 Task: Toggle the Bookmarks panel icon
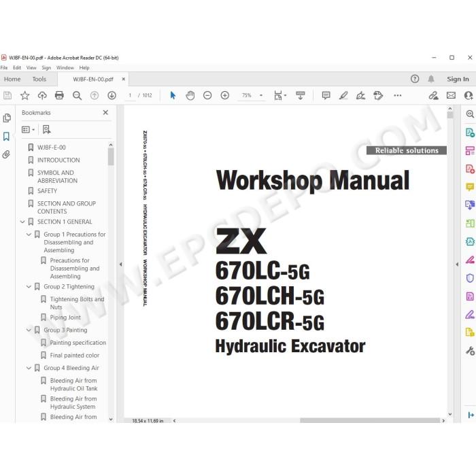click(6, 136)
